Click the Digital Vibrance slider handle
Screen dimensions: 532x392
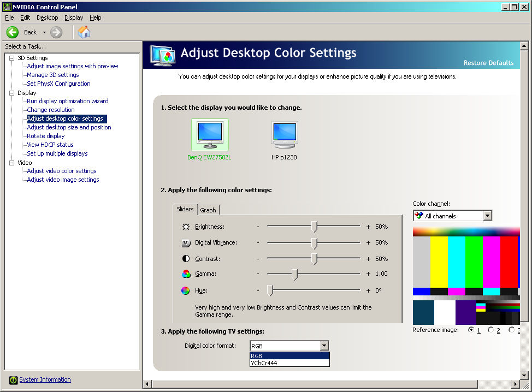pyautogui.click(x=315, y=243)
